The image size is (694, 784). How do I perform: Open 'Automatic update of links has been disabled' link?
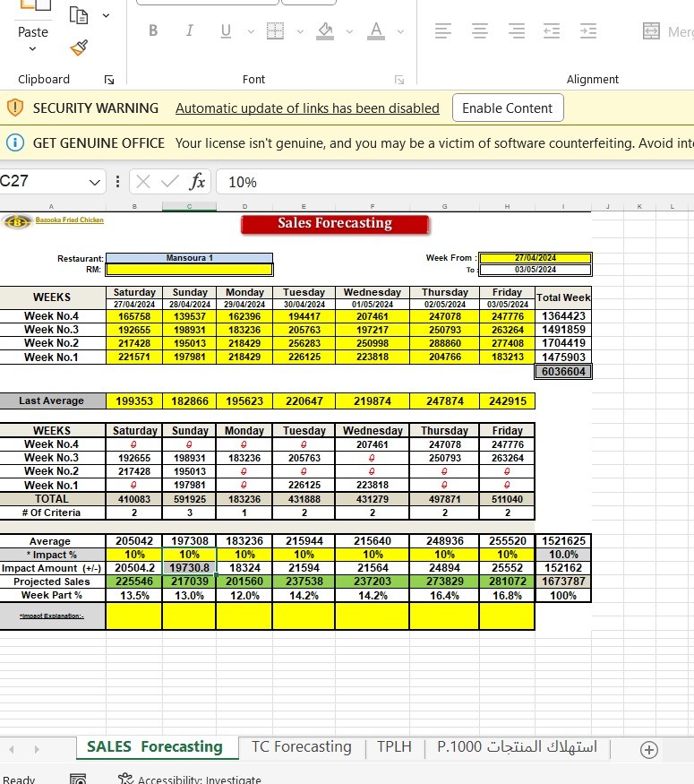pyautogui.click(x=307, y=108)
